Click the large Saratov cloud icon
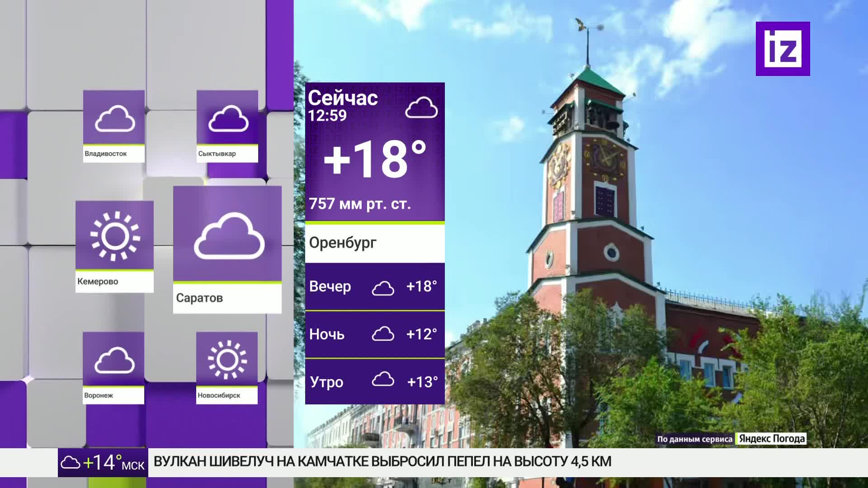The height and width of the screenshot is (488, 868). pyautogui.click(x=229, y=236)
